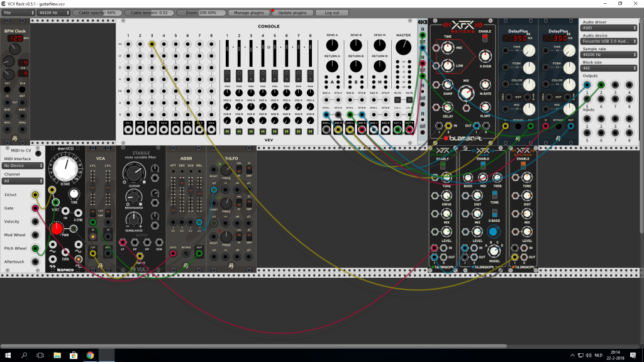This screenshot has height=362, width=644.
Task: Toggle the XFX Overdrive ENABLE switch
Action: click(x=442, y=166)
